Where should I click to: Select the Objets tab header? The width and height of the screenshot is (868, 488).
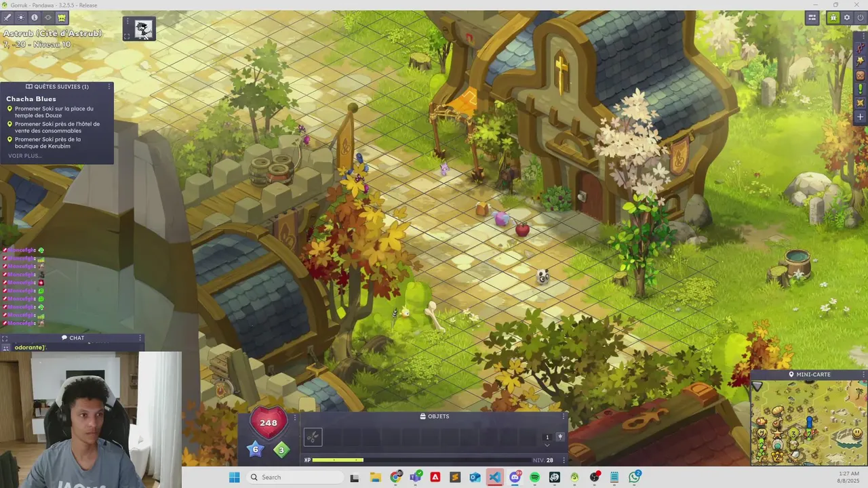tap(435, 416)
